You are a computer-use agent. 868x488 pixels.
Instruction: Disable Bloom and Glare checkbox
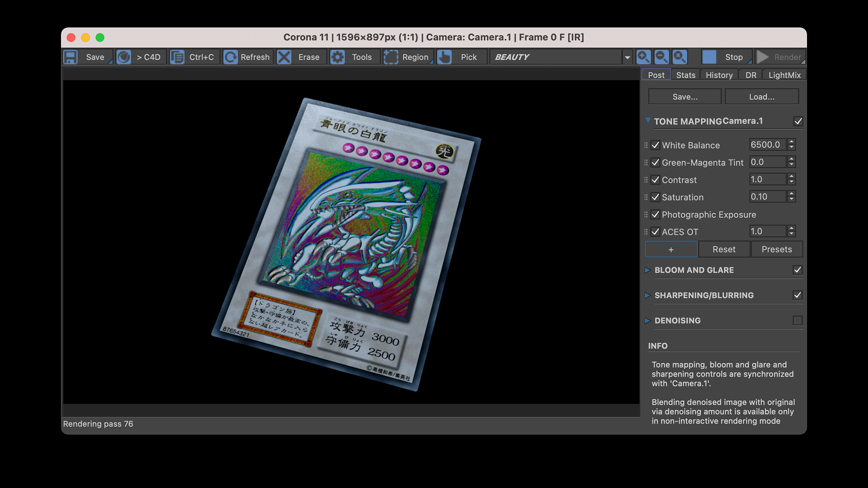click(x=797, y=270)
